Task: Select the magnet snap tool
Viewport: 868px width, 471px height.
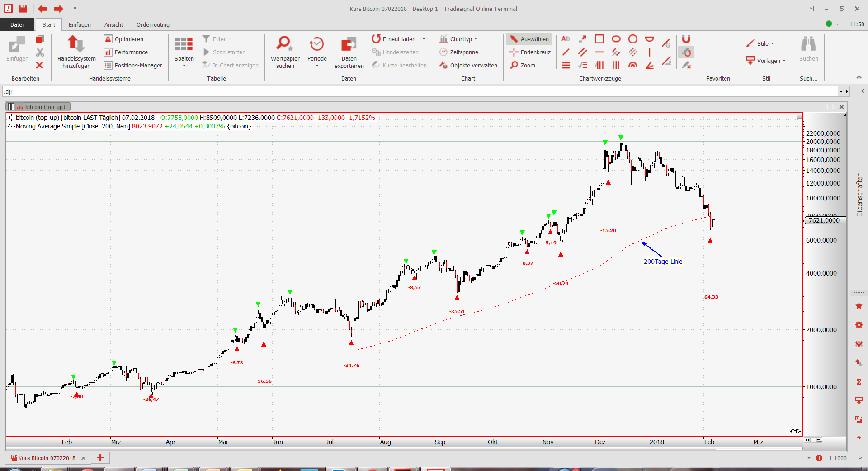Action: tap(686, 39)
